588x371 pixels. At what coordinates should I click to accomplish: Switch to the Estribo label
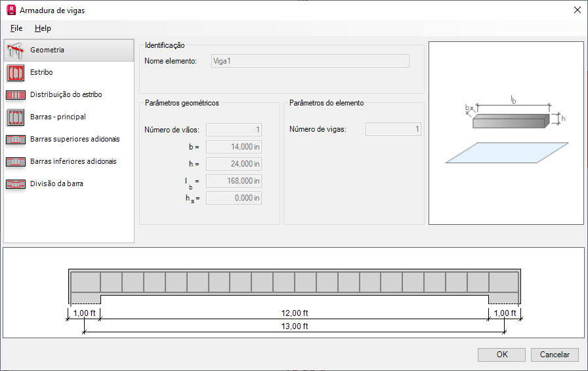point(41,72)
